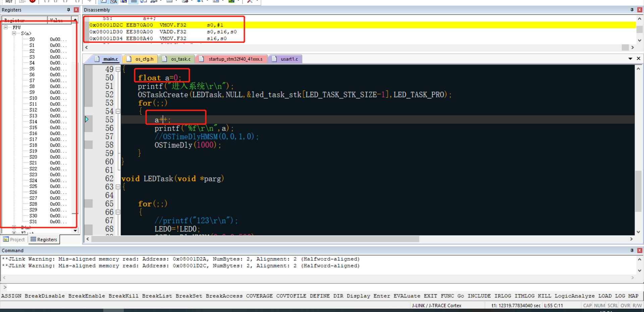
Task: Close the active editor tab with X
Action: (639, 58)
